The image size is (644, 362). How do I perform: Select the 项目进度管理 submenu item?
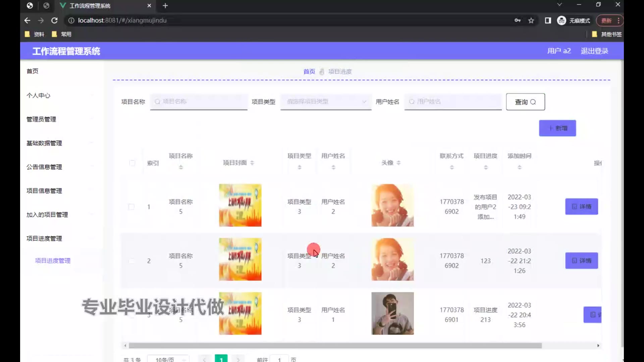coord(53,260)
